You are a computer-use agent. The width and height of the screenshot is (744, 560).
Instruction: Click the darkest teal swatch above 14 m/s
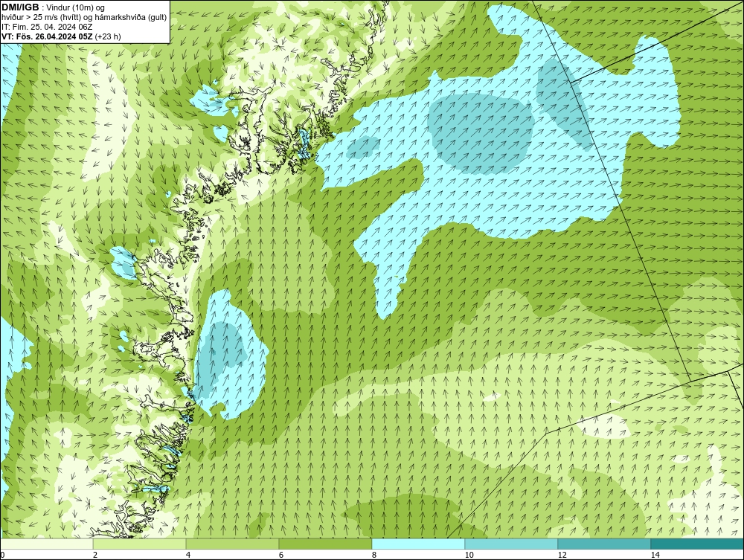coord(698,544)
